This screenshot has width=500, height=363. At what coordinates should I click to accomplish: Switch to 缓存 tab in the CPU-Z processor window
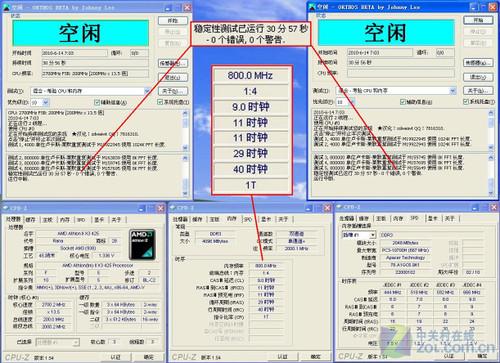tap(31, 220)
